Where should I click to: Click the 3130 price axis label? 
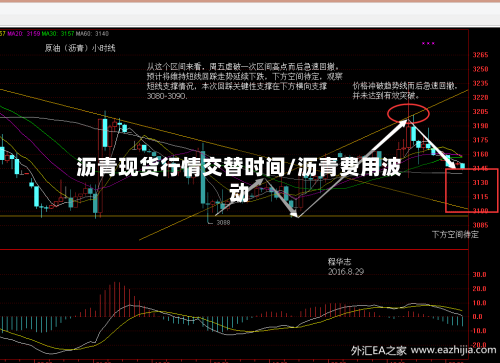click(480, 183)
